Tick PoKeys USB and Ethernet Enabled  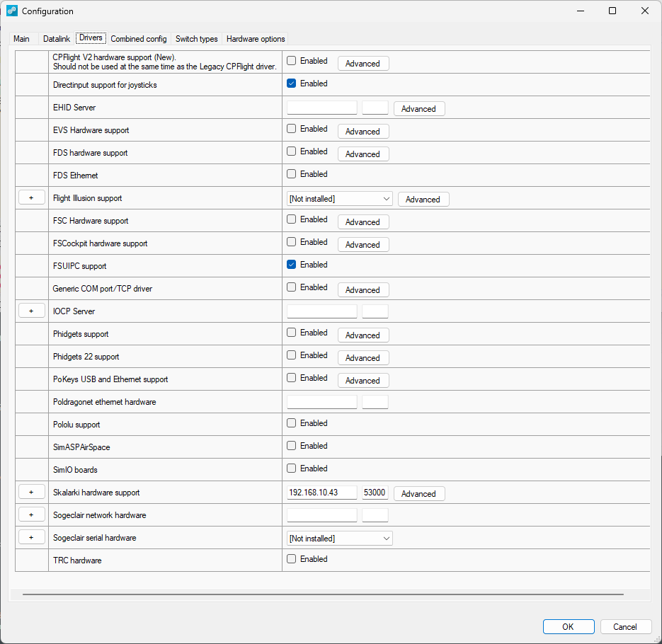291,378
